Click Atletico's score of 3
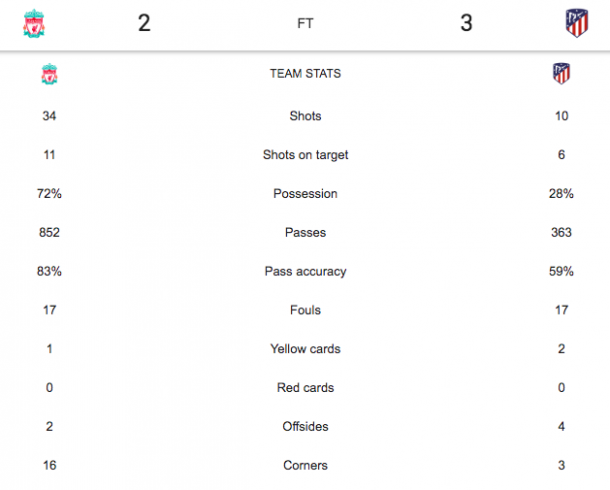The height and width of the screenshot is (490, 610). click(466, 23)
